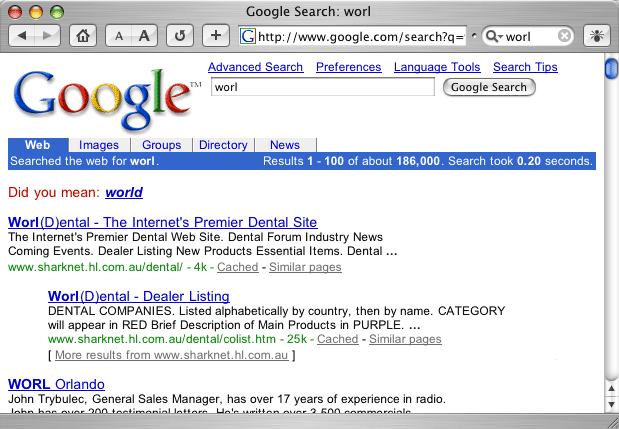Open Cached link for colist.htm result
619x429 pixels.
point(338,339)
